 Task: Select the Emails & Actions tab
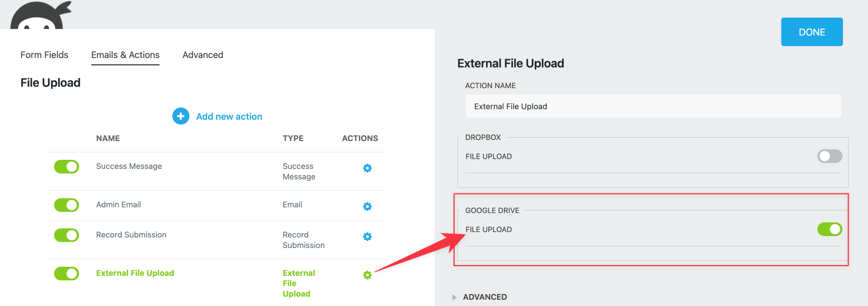[x=125, y=55]
